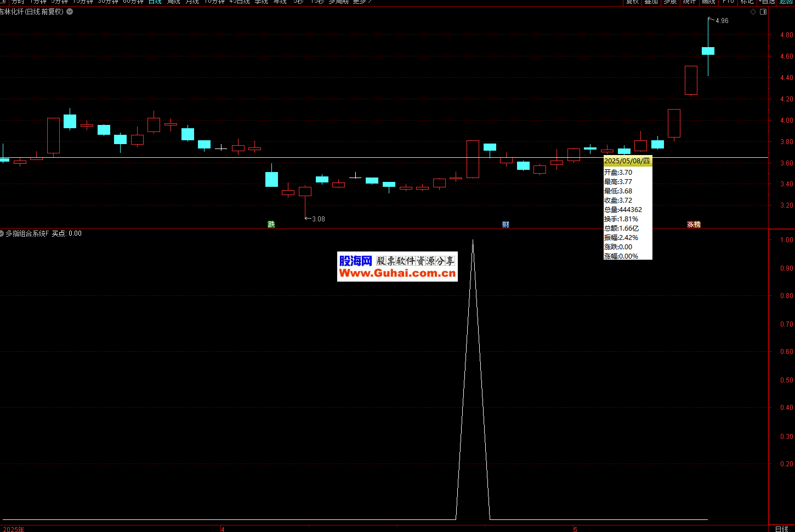Click the 2025年 timeline label
This screenshot has width=795, height=532.
coord(14,529)
